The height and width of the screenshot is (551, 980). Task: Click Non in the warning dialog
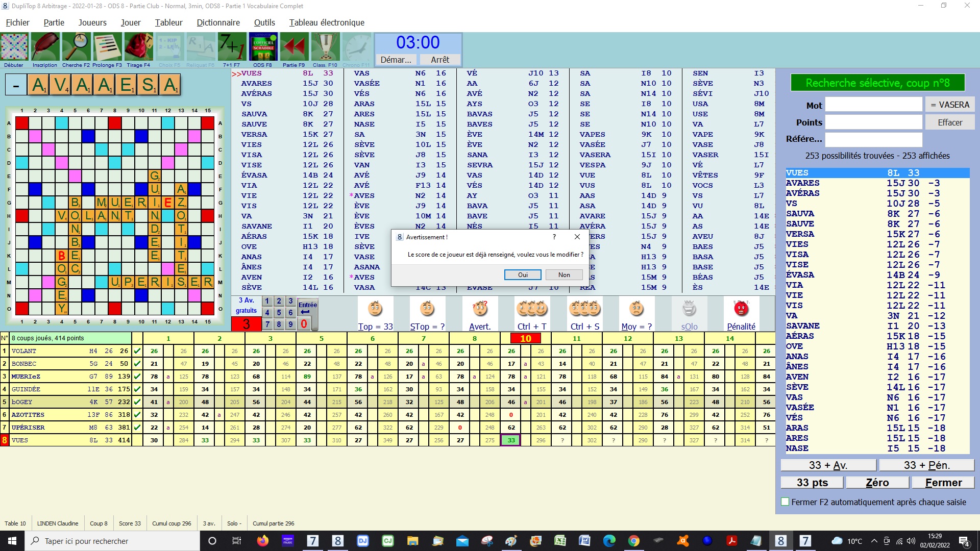click(x=564, y=275)
